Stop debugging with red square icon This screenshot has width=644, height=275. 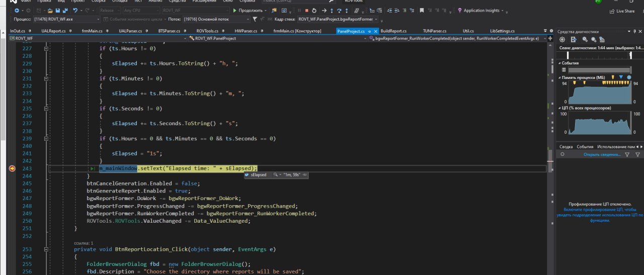click(307, 11)
